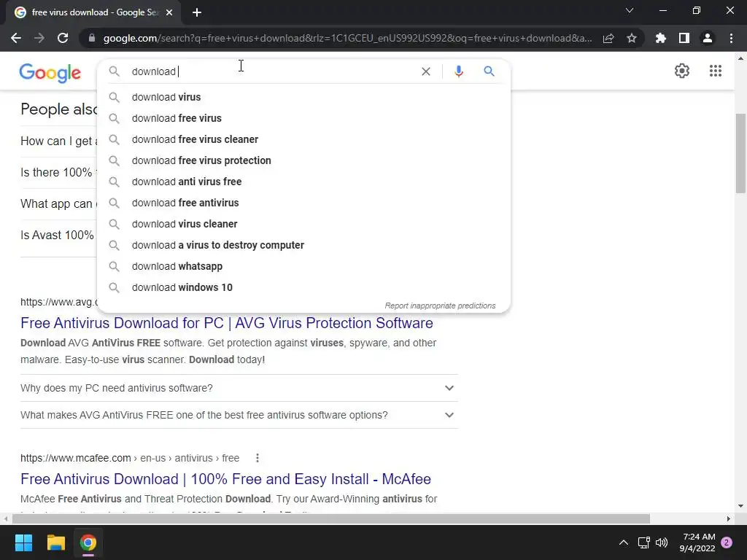Choose suggestion download free virus
This screenshot has width=747, height=560.
click(x=303, y=118)
